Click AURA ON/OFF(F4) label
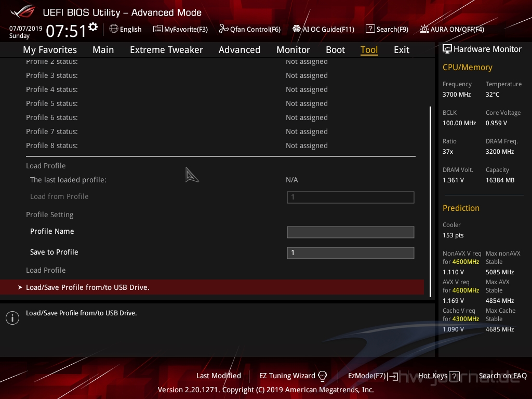Screen dimensions: 532x399 (x=457, y=29)
